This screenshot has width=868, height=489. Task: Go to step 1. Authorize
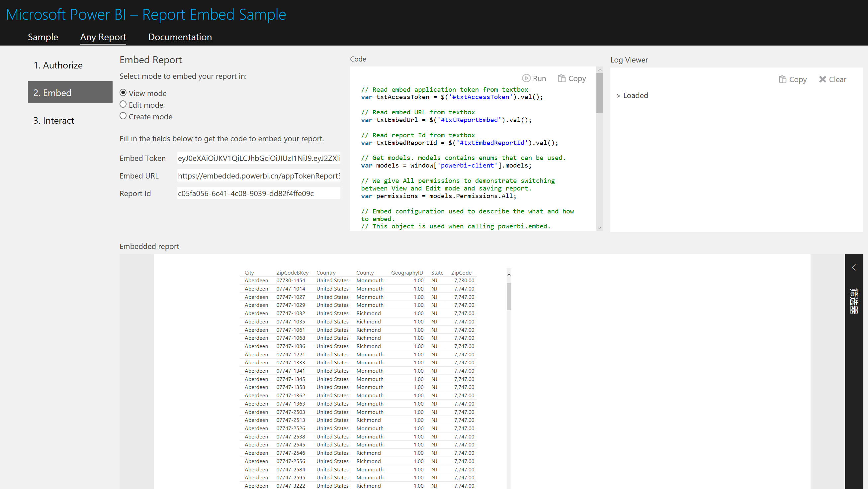[58, 65]
